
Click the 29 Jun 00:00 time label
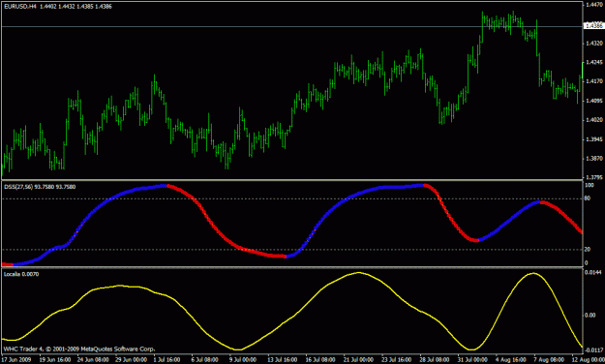[132, 360]
